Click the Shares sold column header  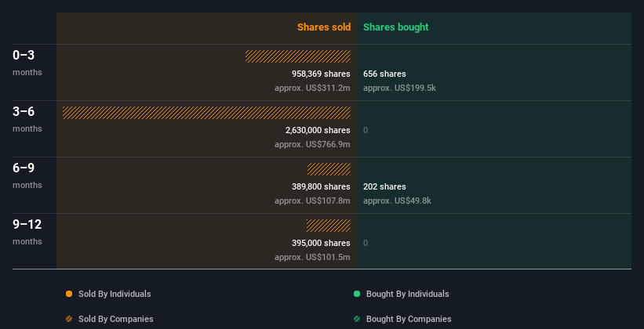324,27
